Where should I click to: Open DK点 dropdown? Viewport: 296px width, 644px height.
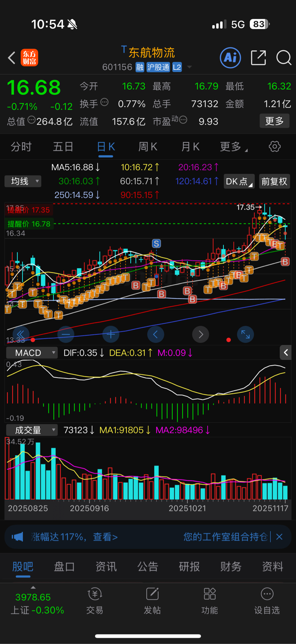(239, 182)
